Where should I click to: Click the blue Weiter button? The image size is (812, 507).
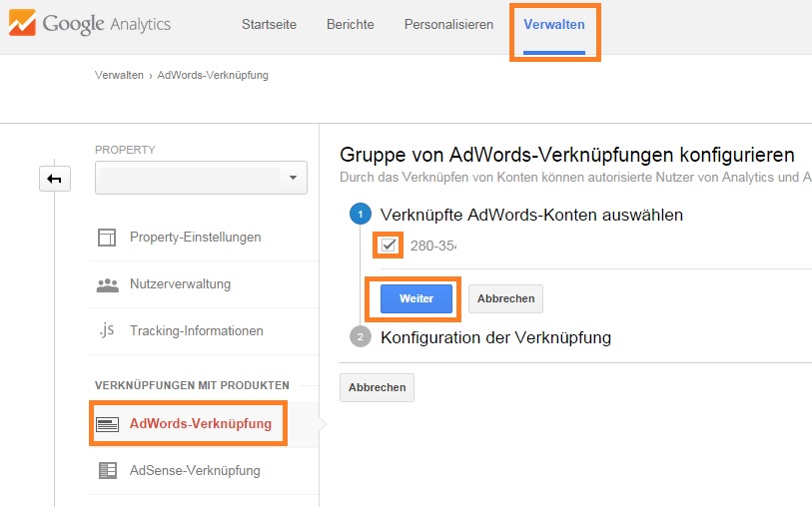pyautogui.click(x=416, y=298)
